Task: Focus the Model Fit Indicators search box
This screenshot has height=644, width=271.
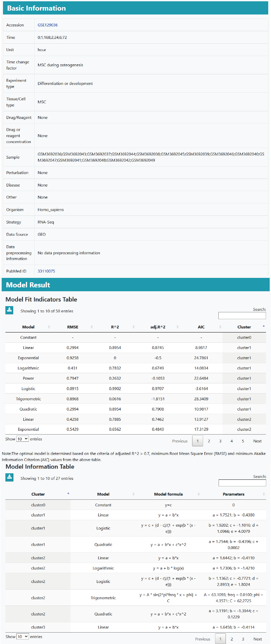Action: (x=242, y=316)
